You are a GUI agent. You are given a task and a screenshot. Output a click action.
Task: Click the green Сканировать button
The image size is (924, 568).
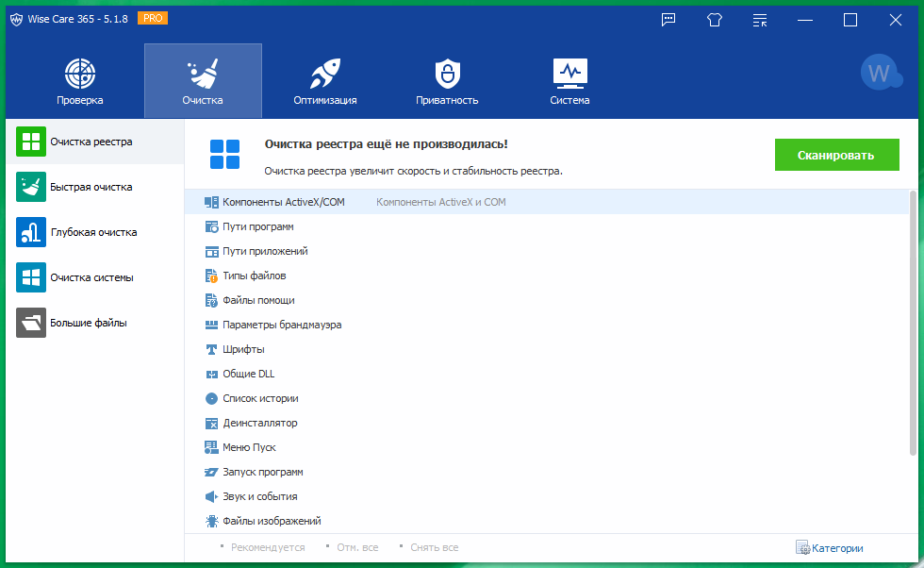(836, 154)
